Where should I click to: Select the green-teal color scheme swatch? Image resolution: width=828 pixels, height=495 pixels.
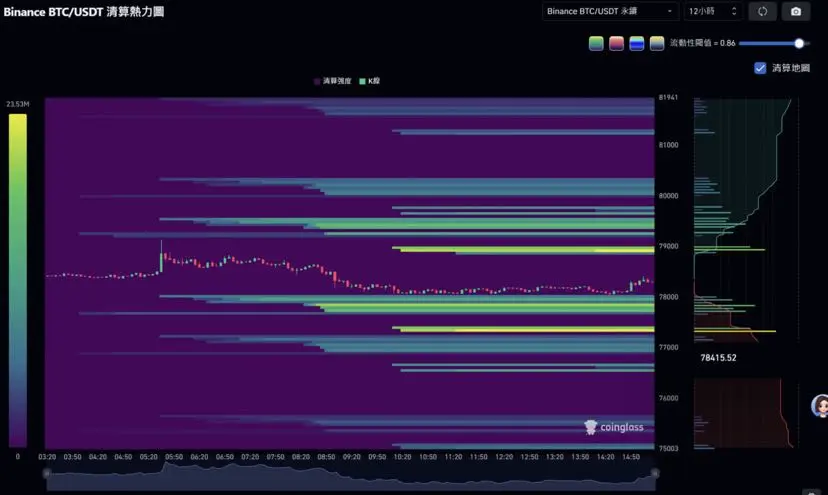click(x=596, y=43)
